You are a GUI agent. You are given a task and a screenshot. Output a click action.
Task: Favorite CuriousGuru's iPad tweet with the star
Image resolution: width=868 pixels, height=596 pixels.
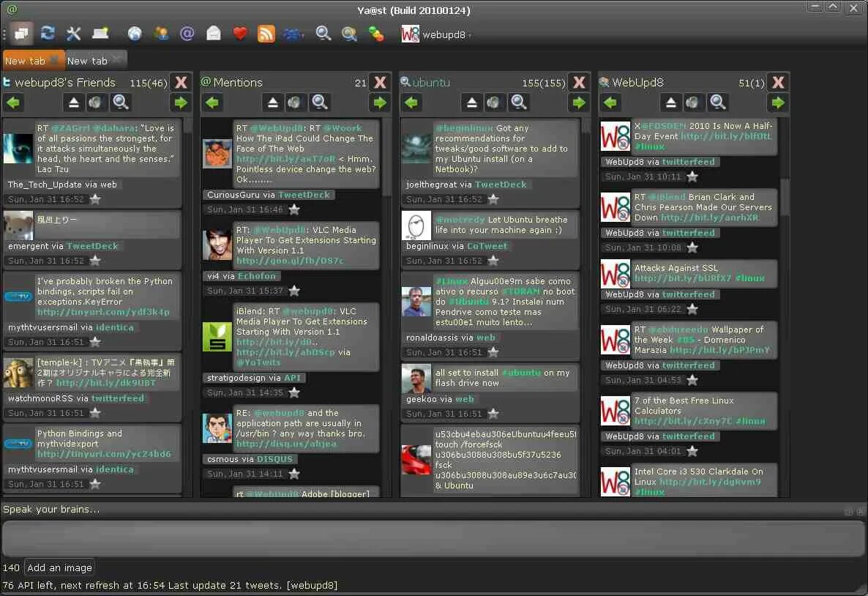293,209
